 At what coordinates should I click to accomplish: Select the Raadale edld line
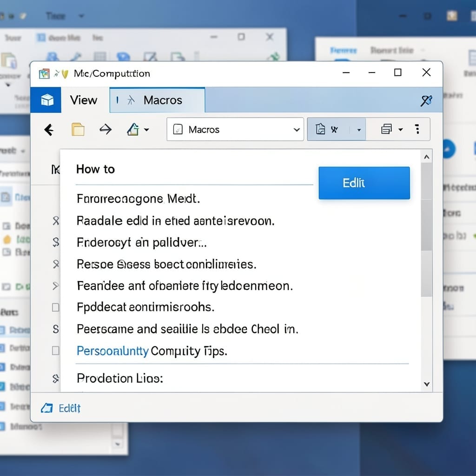tap(175, 221)
